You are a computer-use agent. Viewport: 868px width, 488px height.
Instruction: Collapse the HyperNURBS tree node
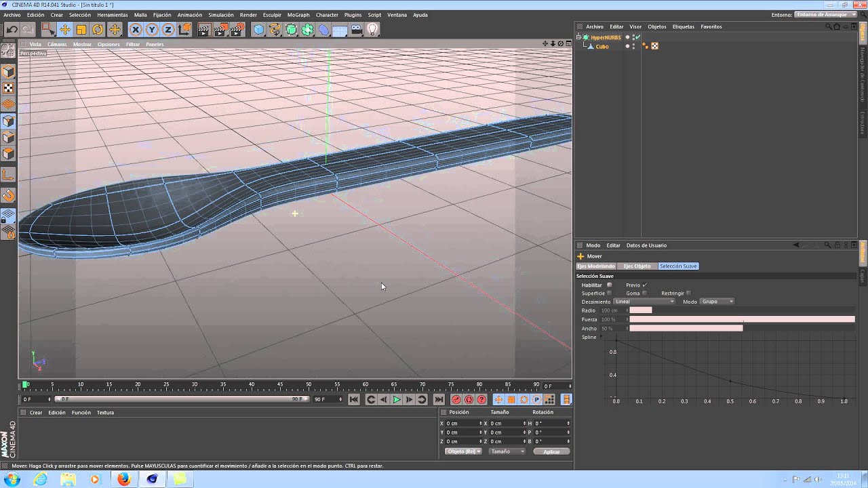pyautogui.click(x=579, y=37)
